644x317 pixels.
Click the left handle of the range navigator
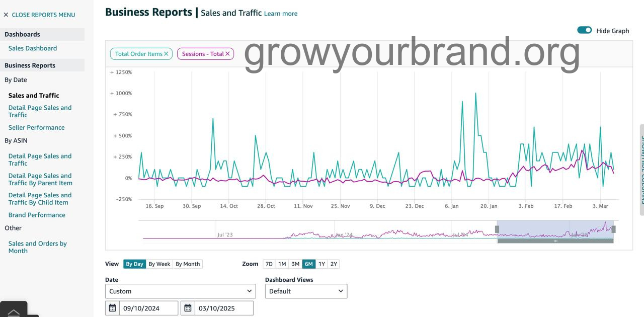click(497, 229)
